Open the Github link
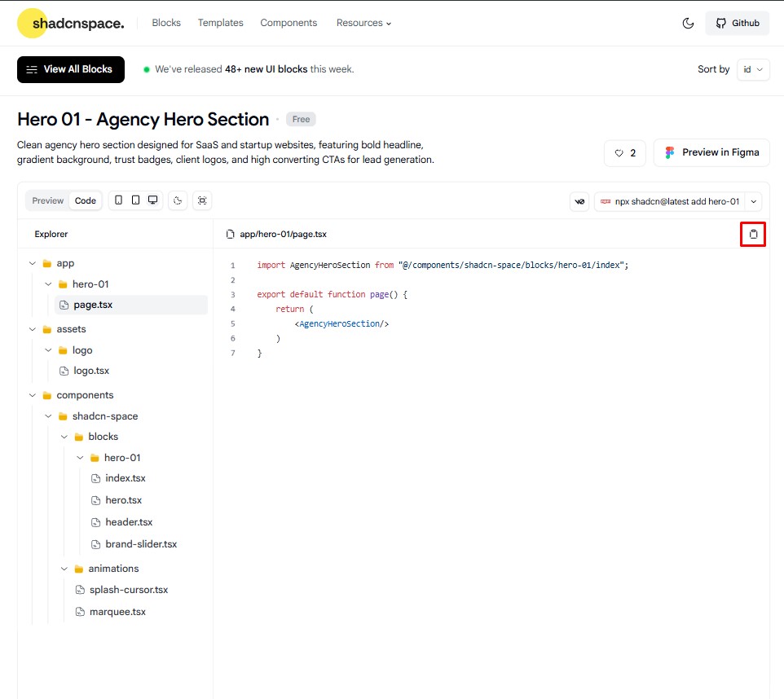784x699 pixels. (737, 24)
